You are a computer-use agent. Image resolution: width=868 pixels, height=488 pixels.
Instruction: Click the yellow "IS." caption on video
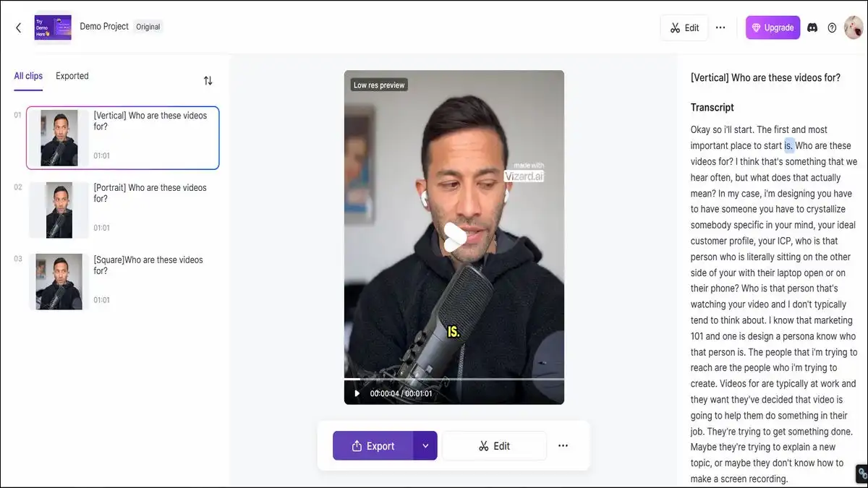[x=454, y=333]
